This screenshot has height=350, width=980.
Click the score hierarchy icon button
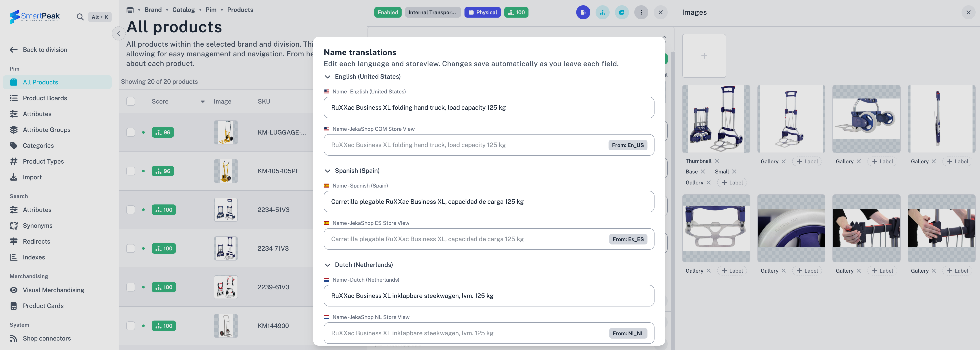(x=602, y=12)
